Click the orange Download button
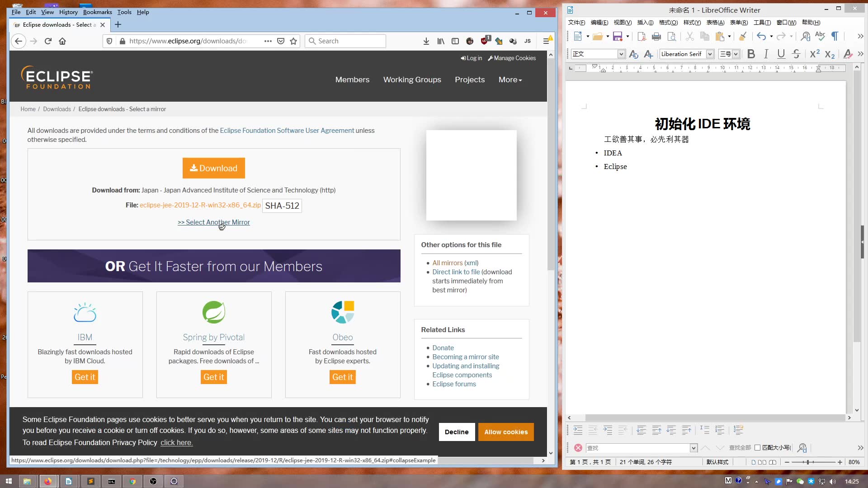868x488 pixels. [213, 168]
